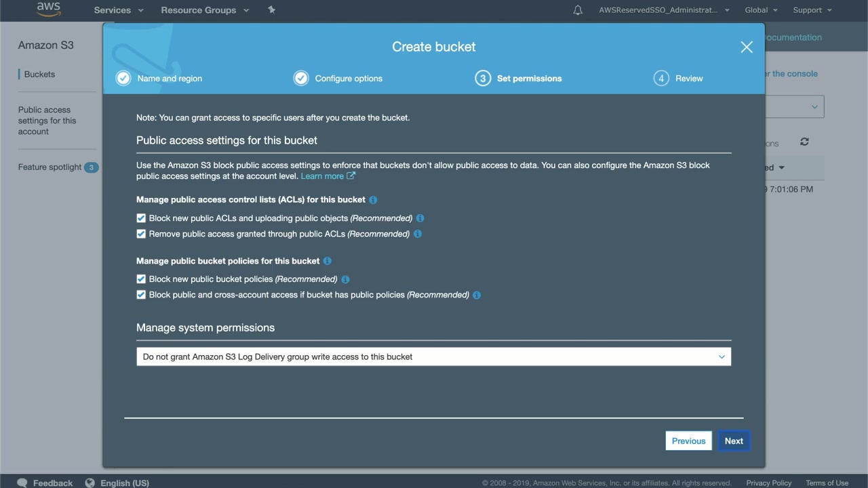
Task: Close the Create bucket dialog
Action: pyautogui.click(x=747, y=47)
